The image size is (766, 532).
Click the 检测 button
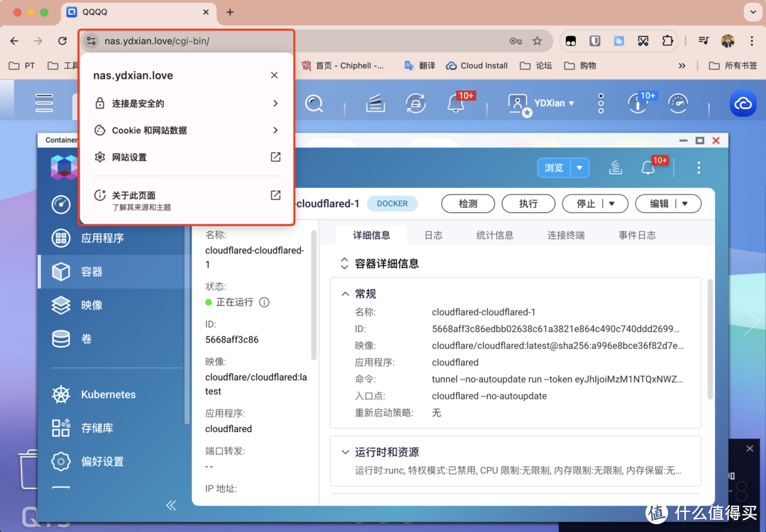click(x=467, y=204)
